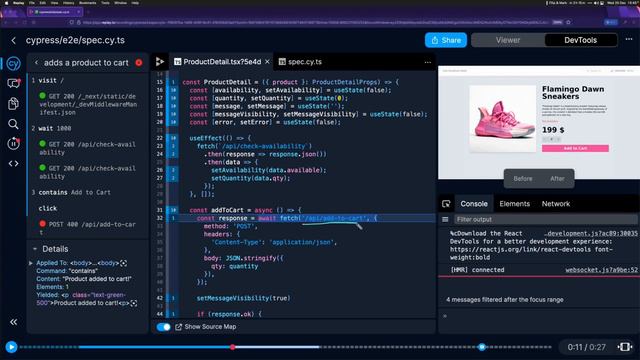The height and width of the screenshot is (360, 640).
Task: Open the spec.cy.ts editor tab
Action: [301, 62]
